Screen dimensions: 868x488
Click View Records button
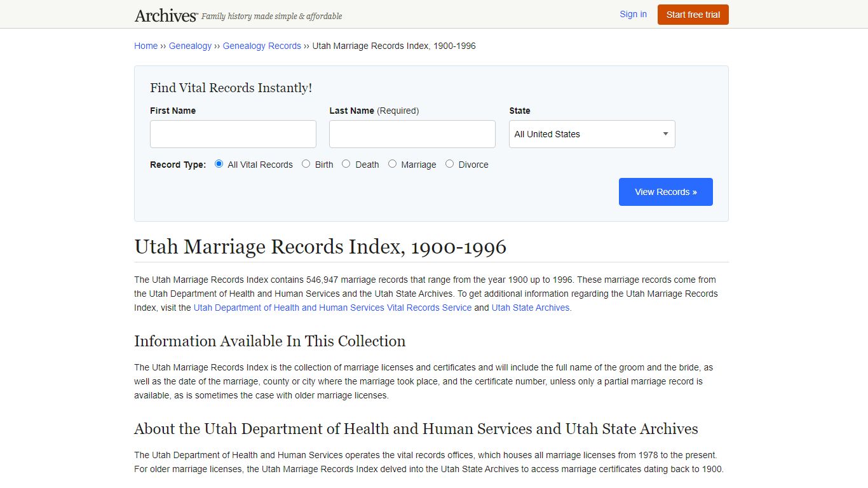click(666, 192)
